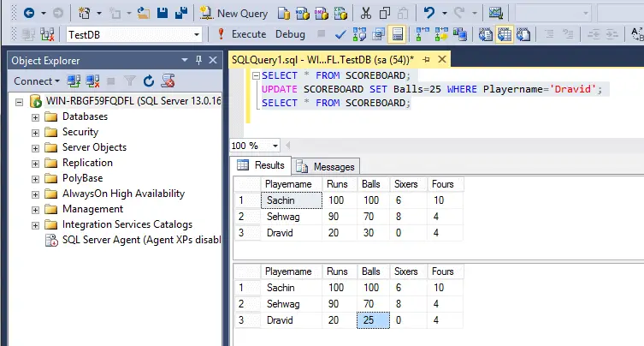Click the Debug button
The width and height of the screenshot is (644, 346).
click(290, 34)
